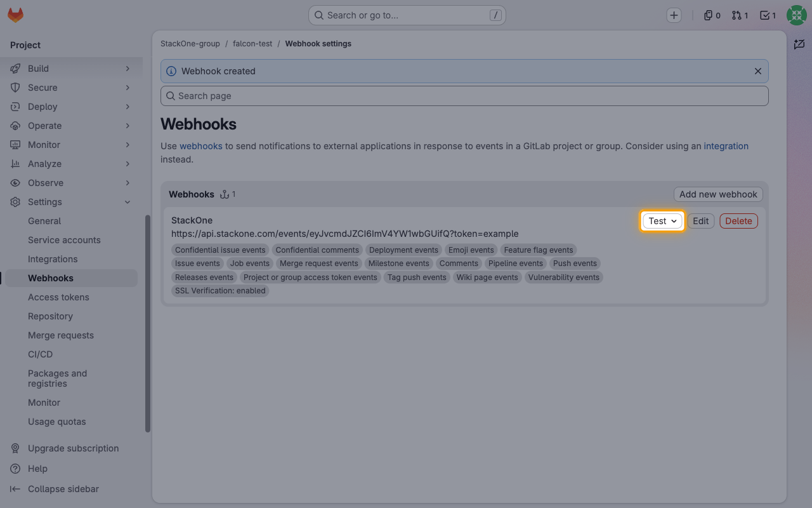Expand the Operate section chevron
This screenshot has height=508, width=812.
(128, 126)
